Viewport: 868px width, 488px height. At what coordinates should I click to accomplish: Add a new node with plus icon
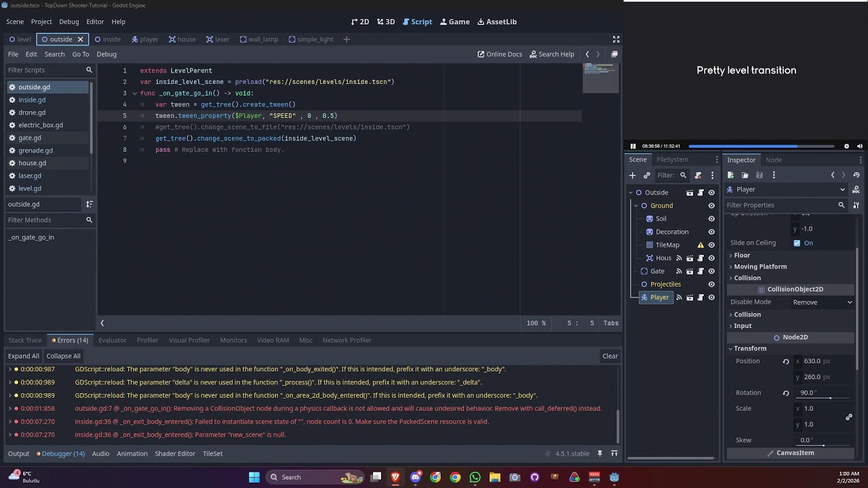pos(633,176)
